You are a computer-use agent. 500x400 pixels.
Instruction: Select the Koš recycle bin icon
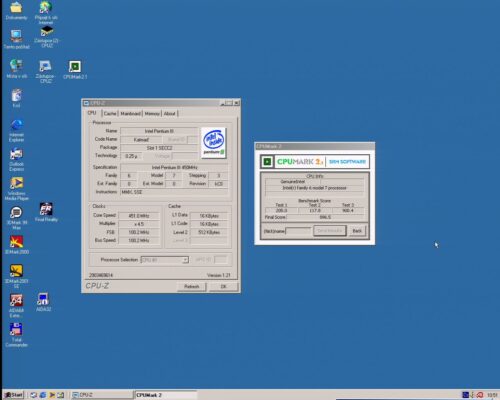[x=16, y=98]
